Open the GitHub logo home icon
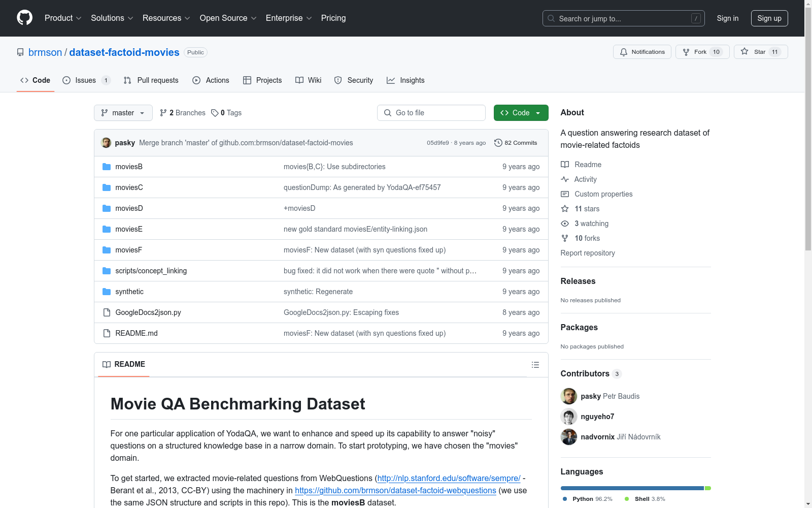The height and width of the screenshot is (508, 812). pos(24,18)
